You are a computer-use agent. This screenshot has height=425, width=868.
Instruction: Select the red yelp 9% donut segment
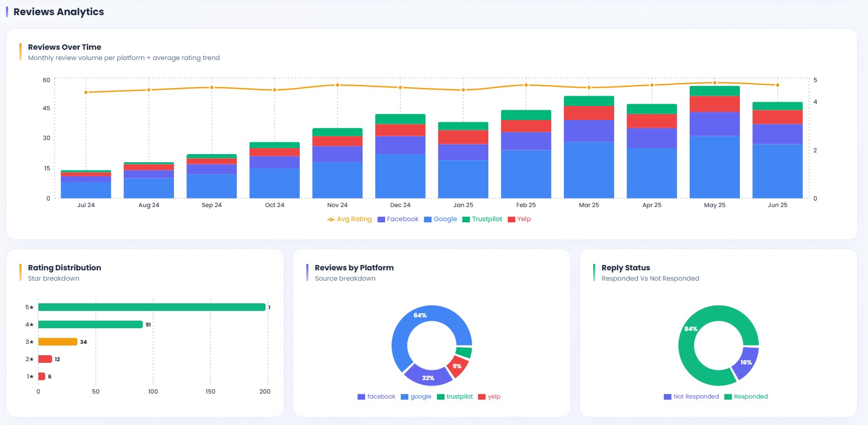click(x=458, y=366)
